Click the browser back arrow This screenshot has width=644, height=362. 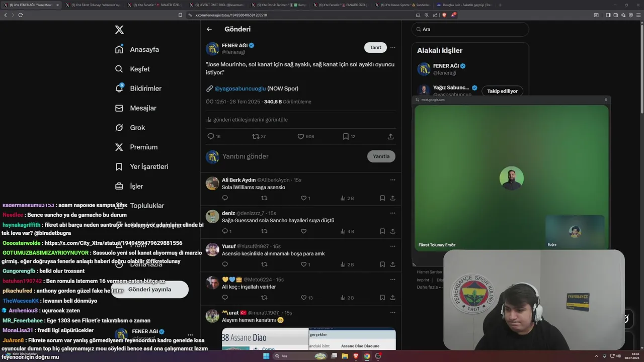tap(6, 15)
